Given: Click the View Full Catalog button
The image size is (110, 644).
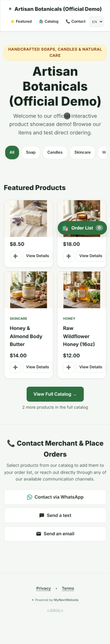Looking at the screenshot, I should [55, 394].
